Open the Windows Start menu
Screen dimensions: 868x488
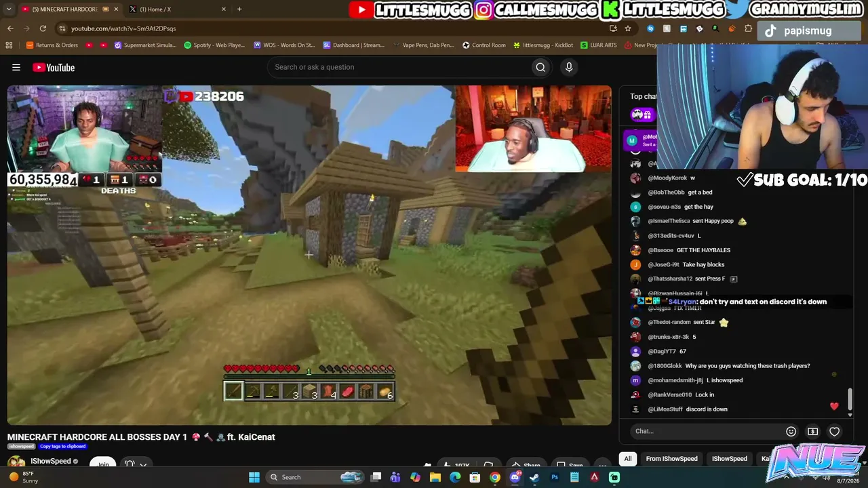coord(254,477)
